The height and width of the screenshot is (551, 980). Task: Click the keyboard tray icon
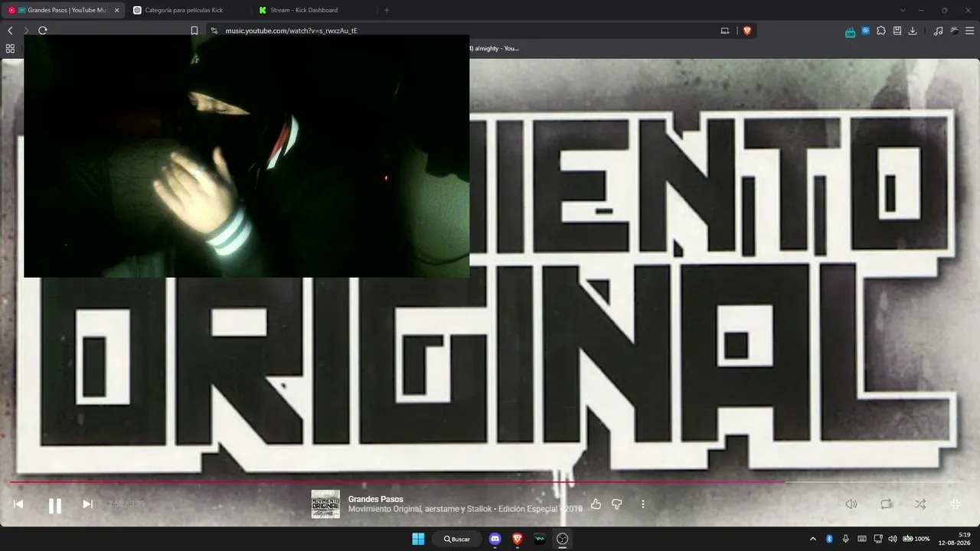click(x=862, y=539)
